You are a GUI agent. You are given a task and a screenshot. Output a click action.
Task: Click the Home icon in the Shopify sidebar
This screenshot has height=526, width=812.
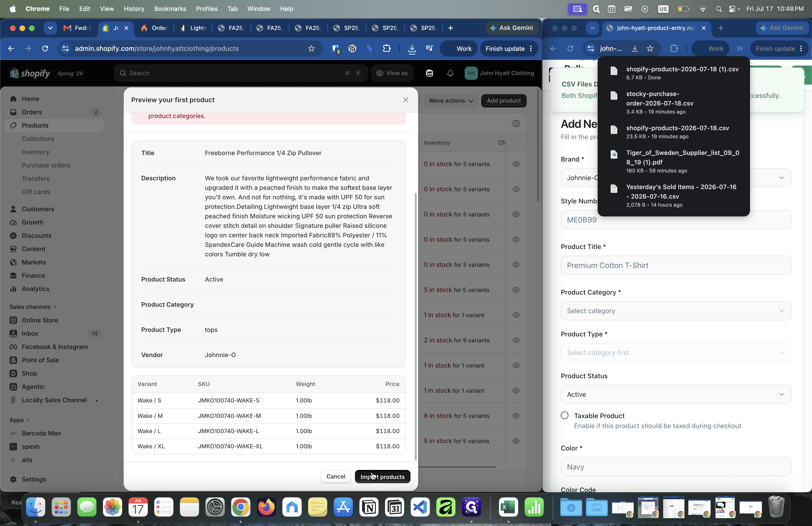[13, 99]
